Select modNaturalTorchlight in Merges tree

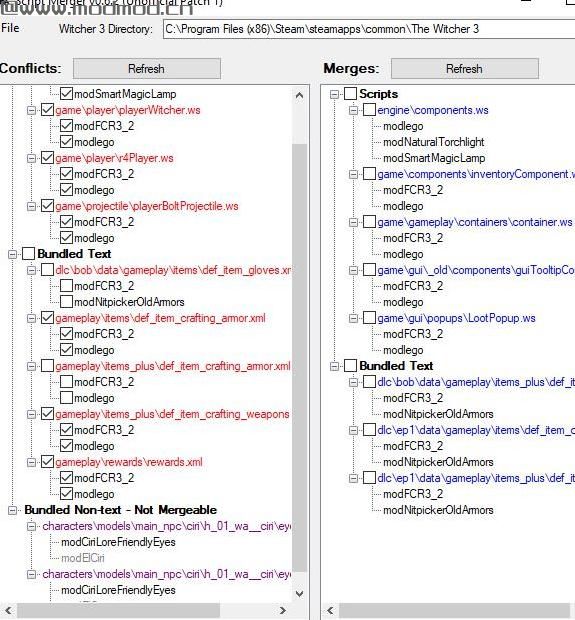click(433, 142)
